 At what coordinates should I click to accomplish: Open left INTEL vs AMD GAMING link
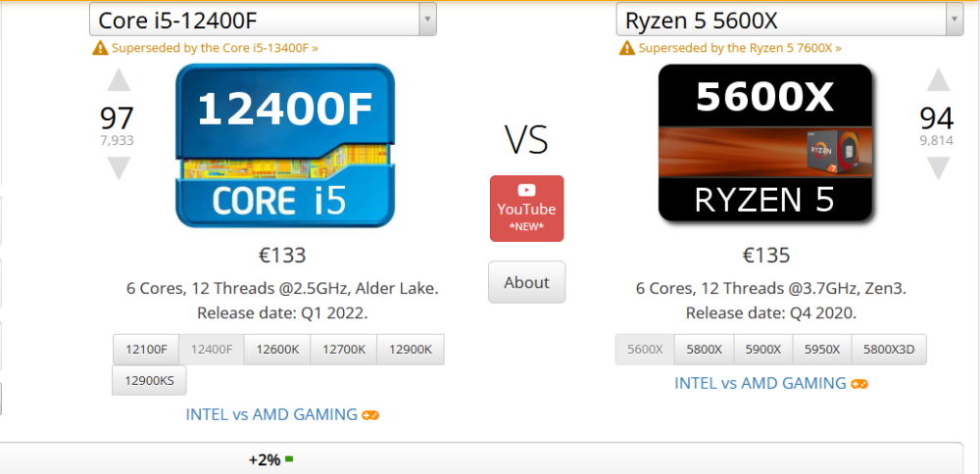(x=271, y=414)
